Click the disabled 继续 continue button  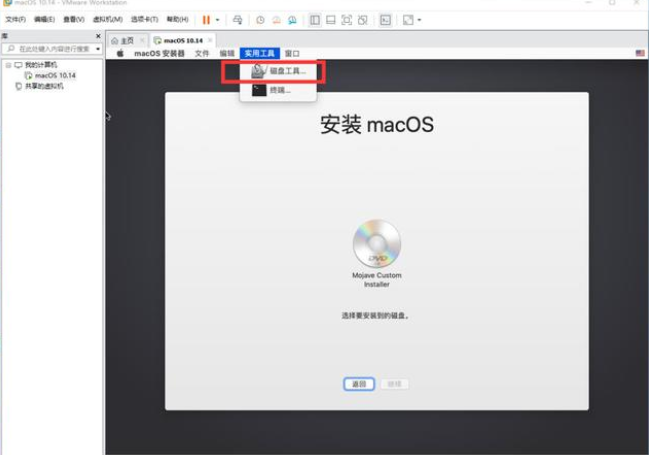point(394,384)
